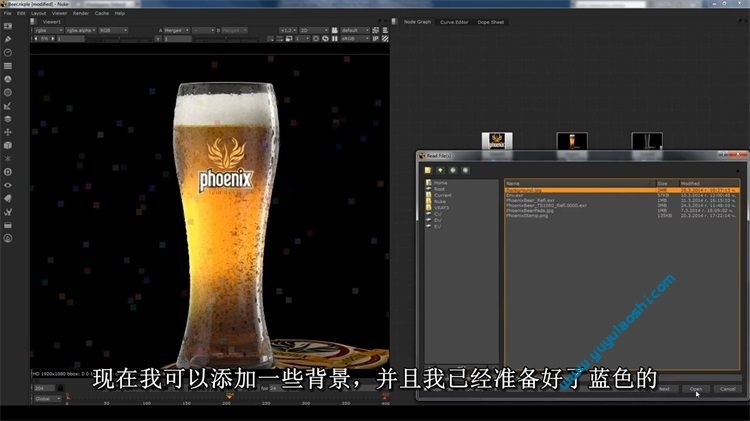Sort files by the Modified column
750x421 pixels.
[x=709, y=183]
